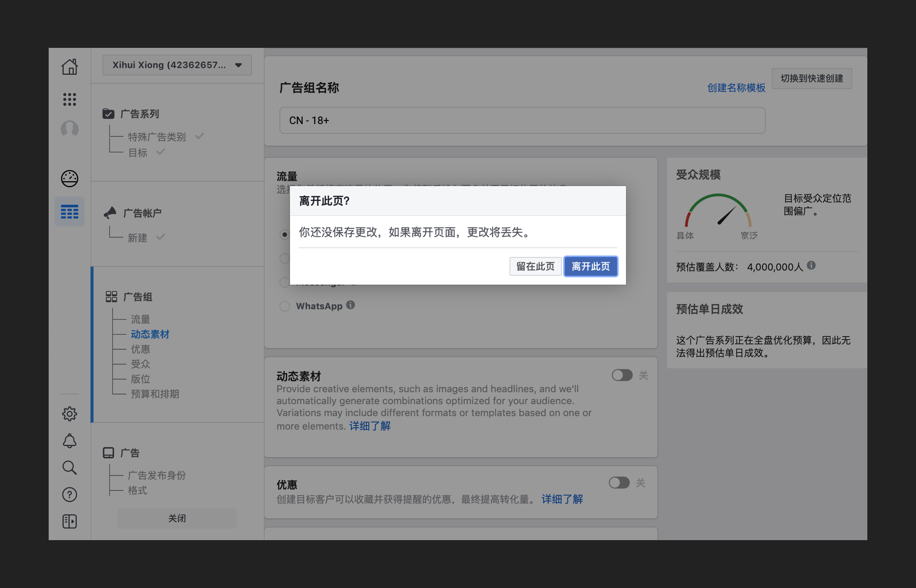Click the notifications bell icon
916x588 pixels.
coord(70,441)
